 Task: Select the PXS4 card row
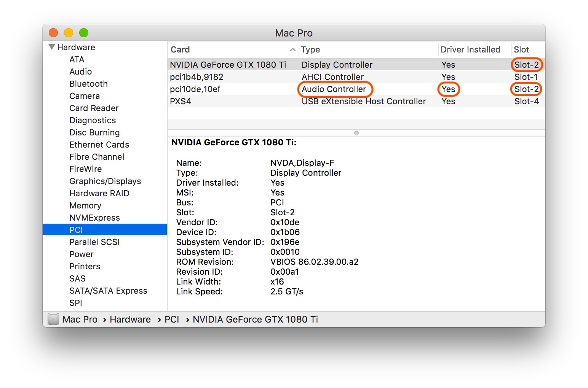356,101
